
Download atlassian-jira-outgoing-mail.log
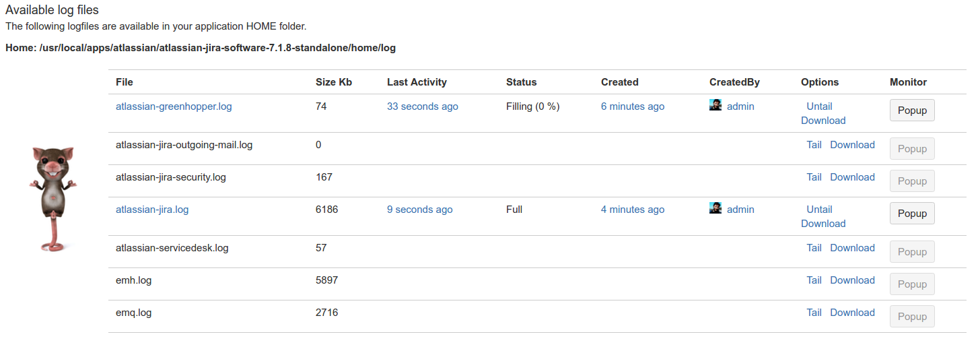(x=852, y=145)
